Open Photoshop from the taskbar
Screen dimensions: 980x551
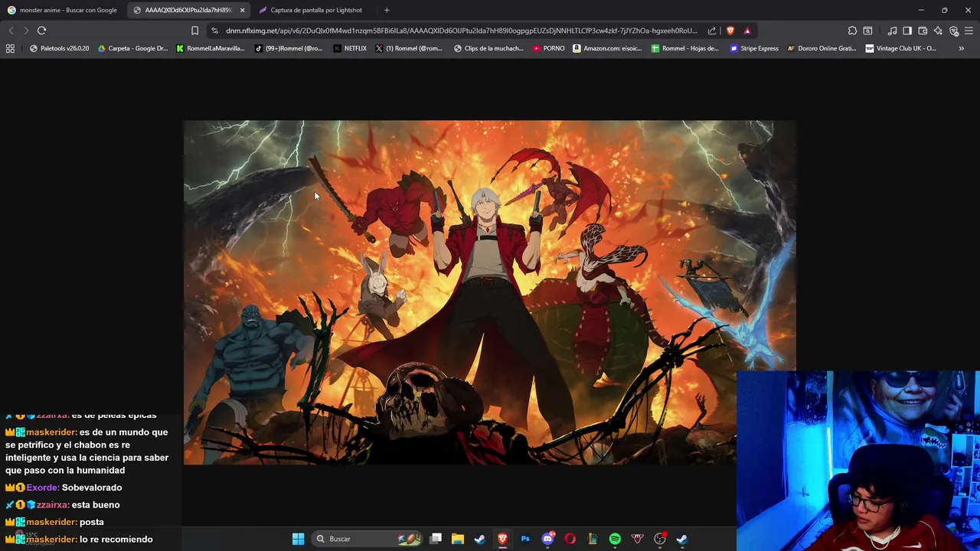tap(525, 539)
